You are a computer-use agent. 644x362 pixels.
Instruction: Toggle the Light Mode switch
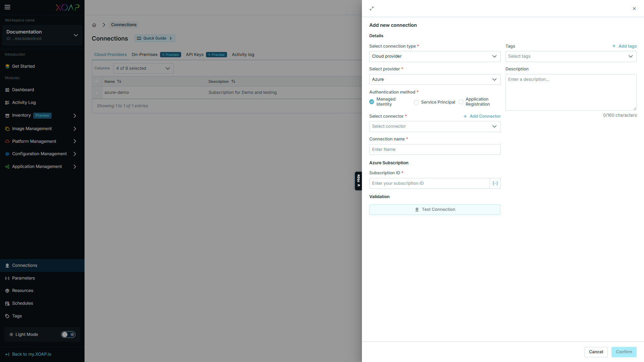click(x=68, y=335)
